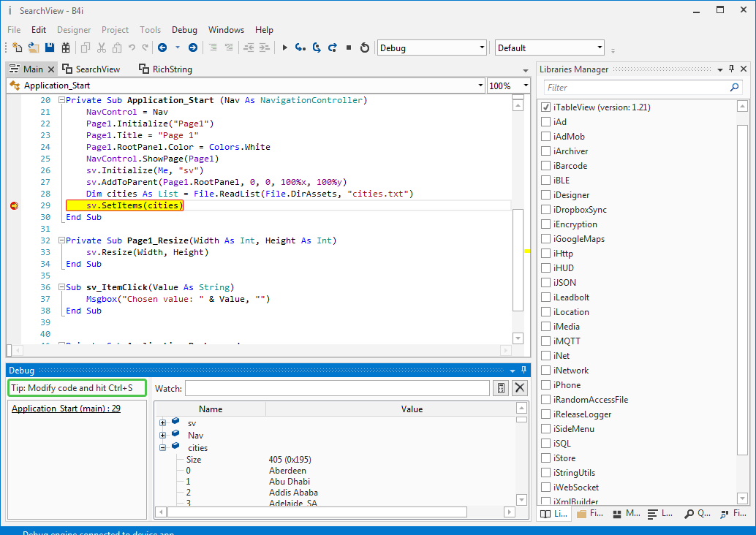Click the Stop debugging square icon
The image size is (756, 535).
348,48
